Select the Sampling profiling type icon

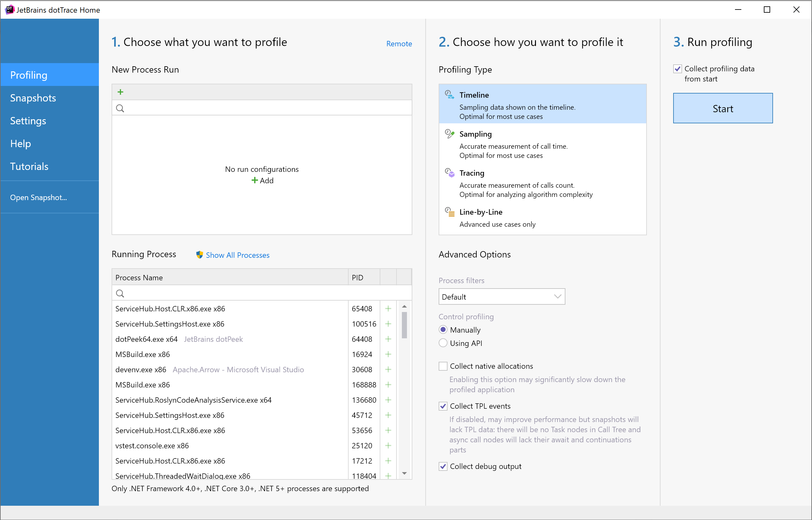449,133
